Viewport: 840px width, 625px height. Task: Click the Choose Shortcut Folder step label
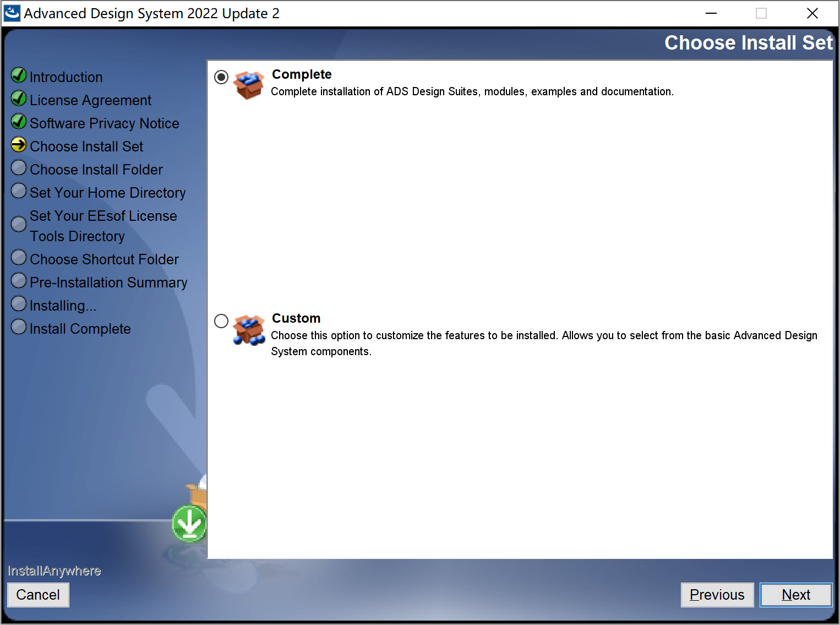[x=105, y=259]
